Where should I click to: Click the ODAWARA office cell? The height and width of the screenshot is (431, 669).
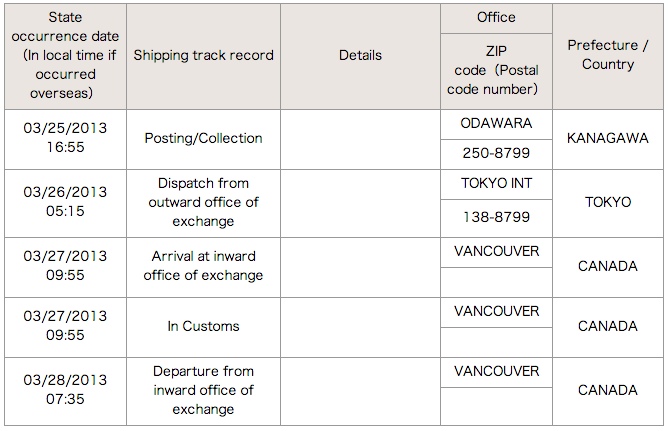click(496, 123)
